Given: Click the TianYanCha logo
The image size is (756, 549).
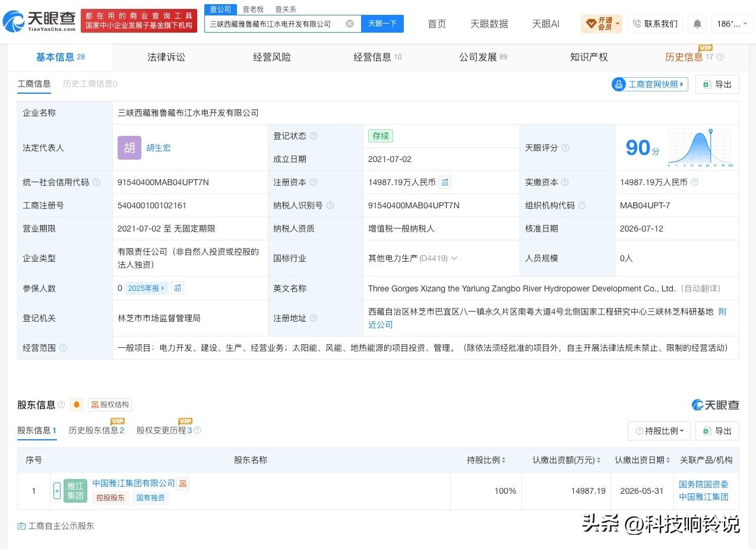Looking at the screenshot, I should pyautogui.click(x=39, y=22).
